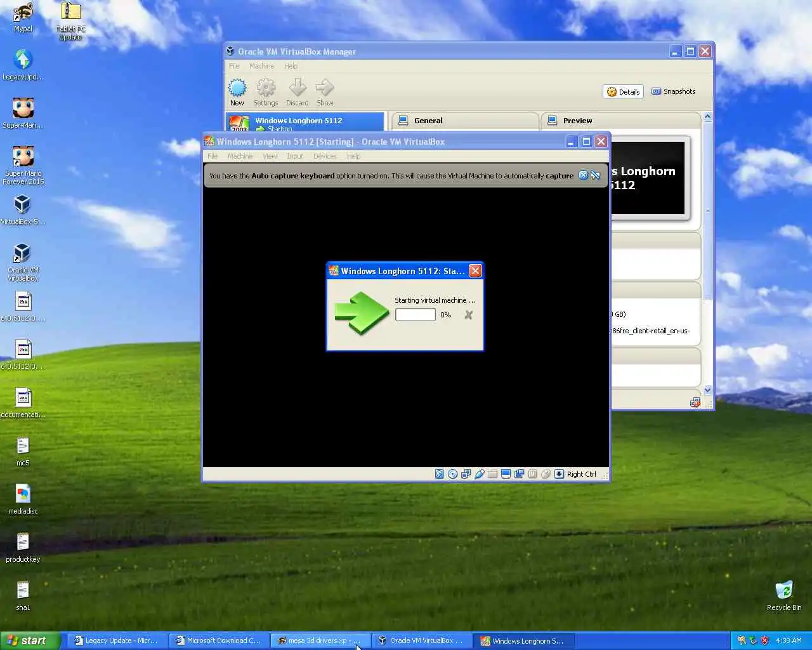Open Help menu in Longhorn VM window
The height and width of the screenshot is (650, 812).
pyautogui.click(x=353, y=156)
